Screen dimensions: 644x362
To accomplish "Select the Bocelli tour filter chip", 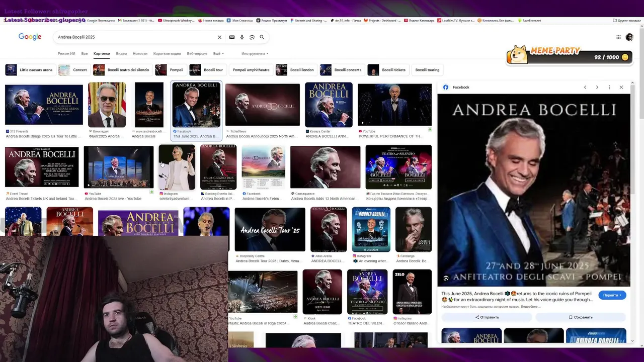I will tap(207, 70).
